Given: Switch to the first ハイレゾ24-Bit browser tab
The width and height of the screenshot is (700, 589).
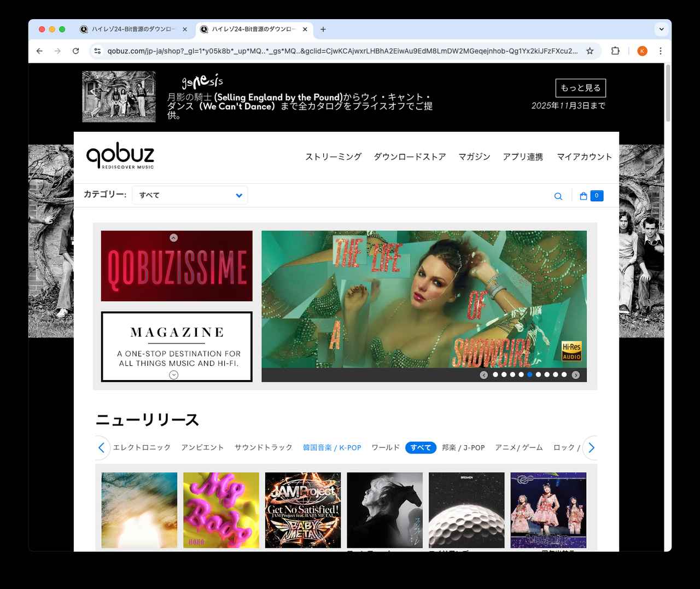Looking at the screenshot, I should point(131,29).
